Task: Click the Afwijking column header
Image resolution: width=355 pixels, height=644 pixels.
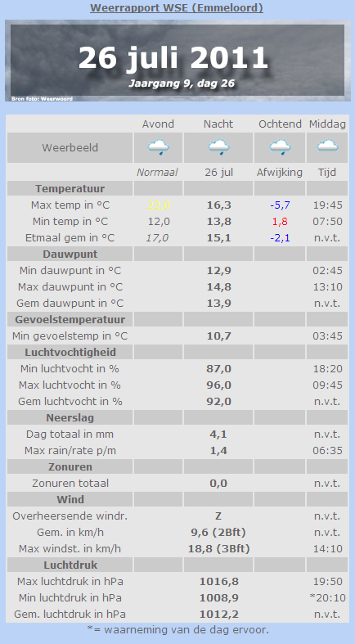Action: [280, 172]
